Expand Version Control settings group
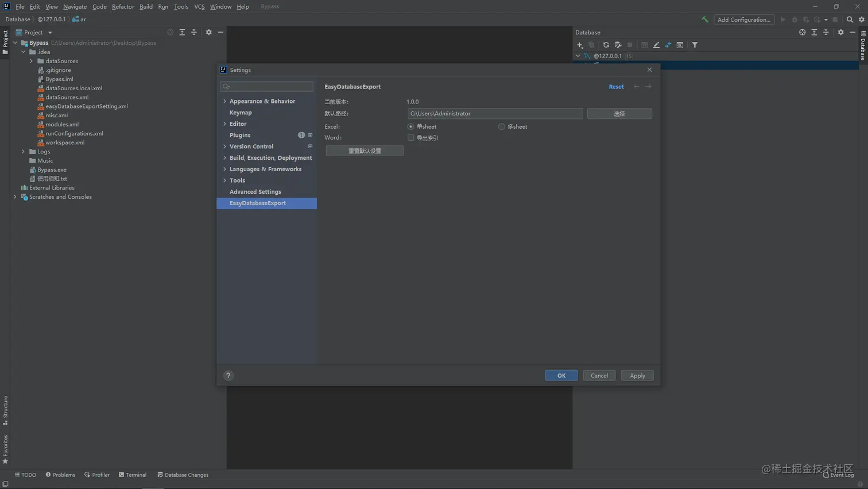Viewport: 868px width, 489px height. click(x=224, y=147)
